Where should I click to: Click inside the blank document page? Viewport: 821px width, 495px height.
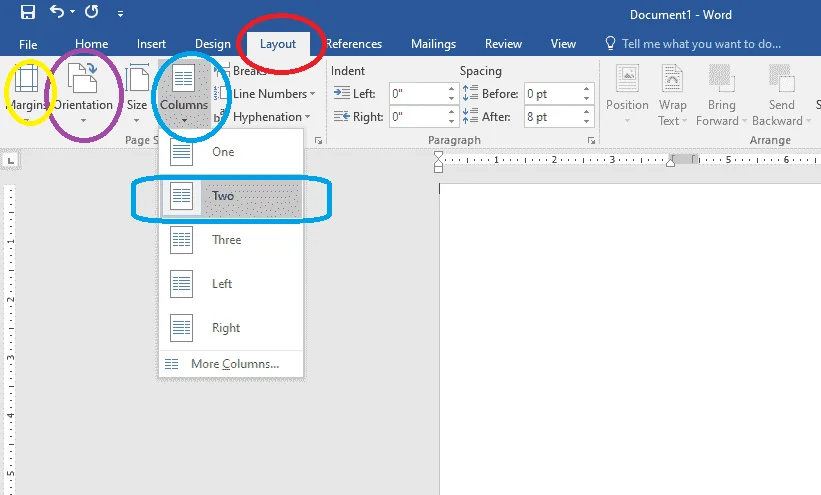[630, 339]
